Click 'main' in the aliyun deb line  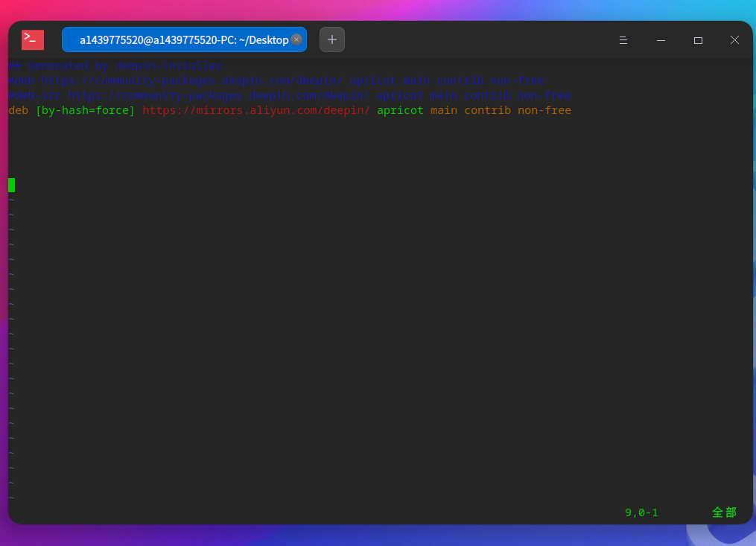coord(444,110)
